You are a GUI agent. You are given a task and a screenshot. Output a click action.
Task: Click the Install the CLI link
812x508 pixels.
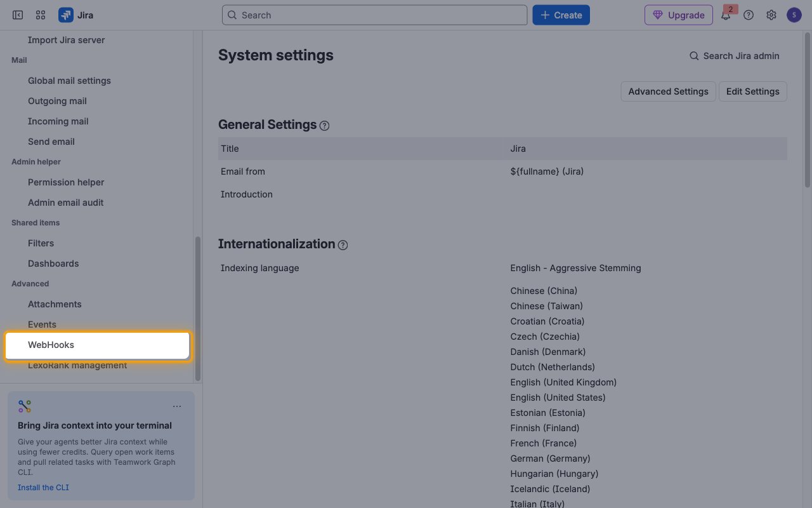pos(43,488)
